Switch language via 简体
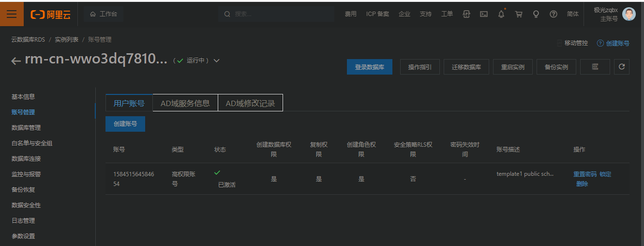Image resolution: width=644 pixels, height=246 pixels. pyautogui.click(x=573, y=14)
